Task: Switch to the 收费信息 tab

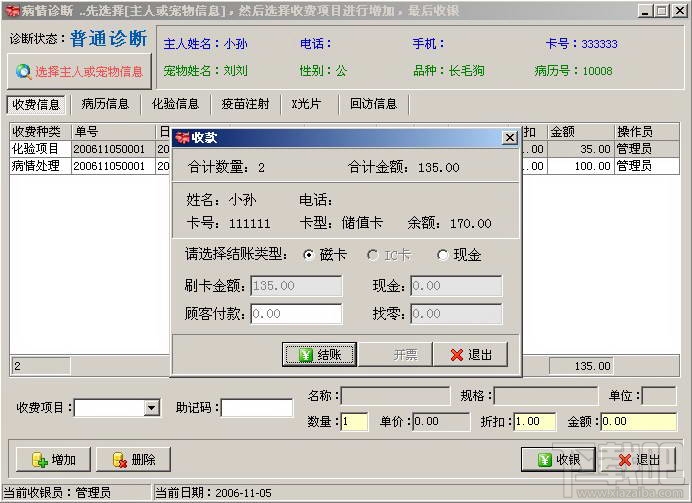Action: (x=36, y=105)
